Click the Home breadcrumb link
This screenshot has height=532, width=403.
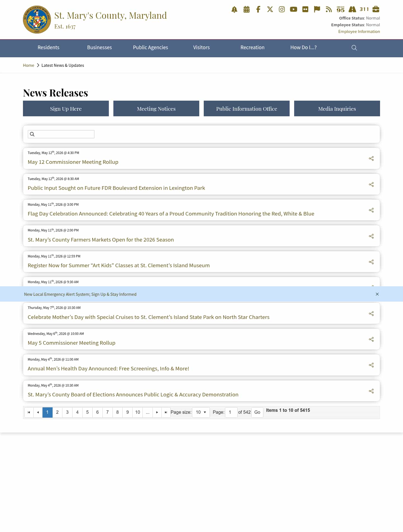point(29,65)
